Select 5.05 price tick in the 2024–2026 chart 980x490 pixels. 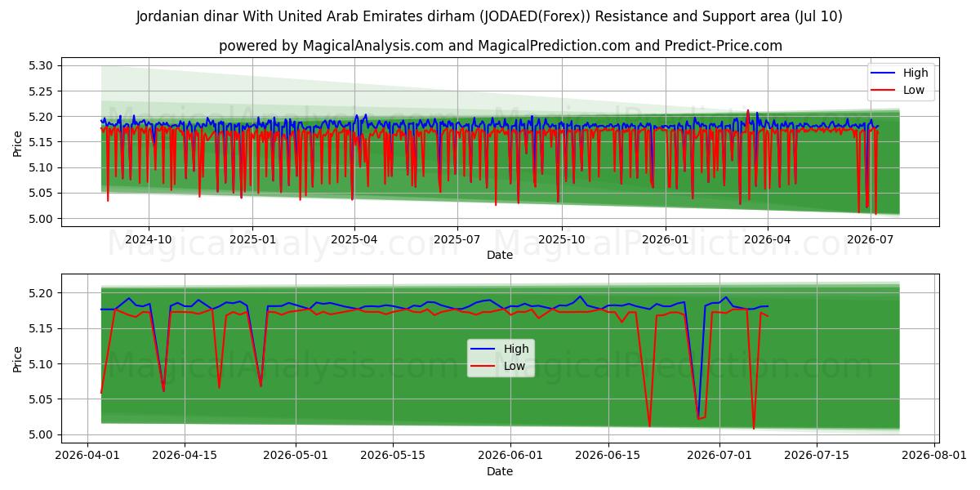(x=41, y=194)
